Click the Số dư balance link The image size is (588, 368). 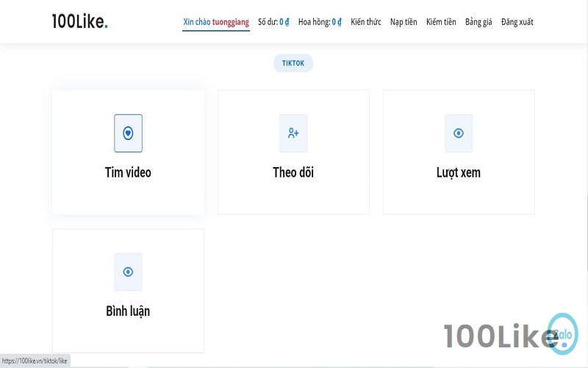click(273, 22)
